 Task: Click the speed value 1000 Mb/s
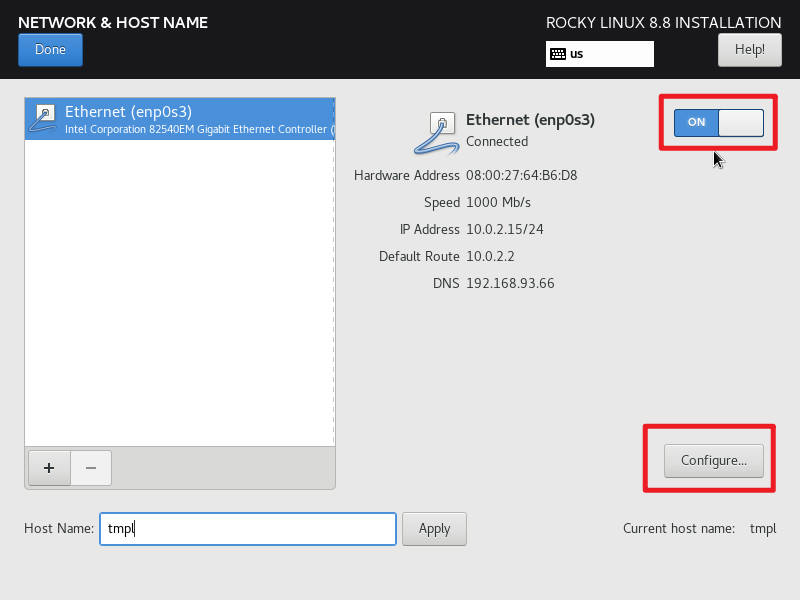click(x=498, y=203)
